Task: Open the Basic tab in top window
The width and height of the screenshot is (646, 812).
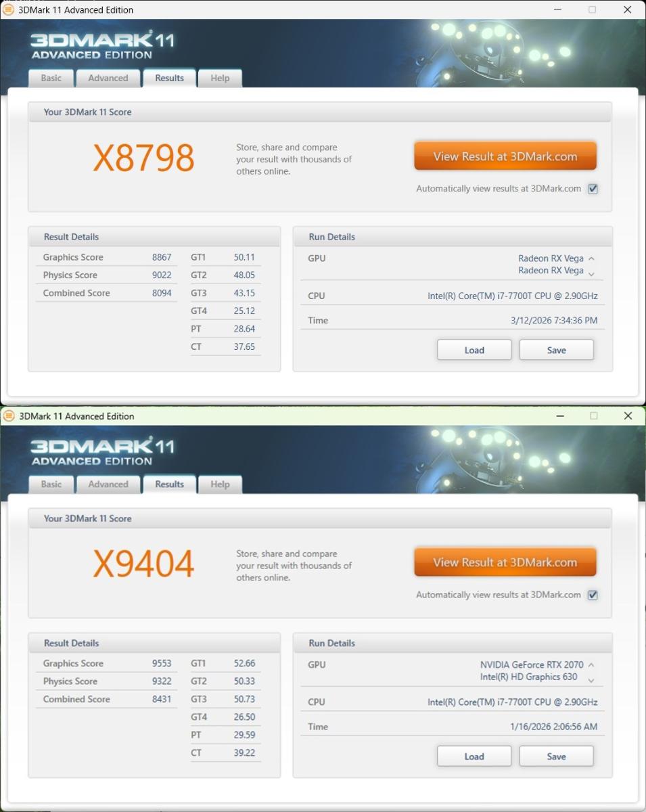Action: (x=51, y=78)
